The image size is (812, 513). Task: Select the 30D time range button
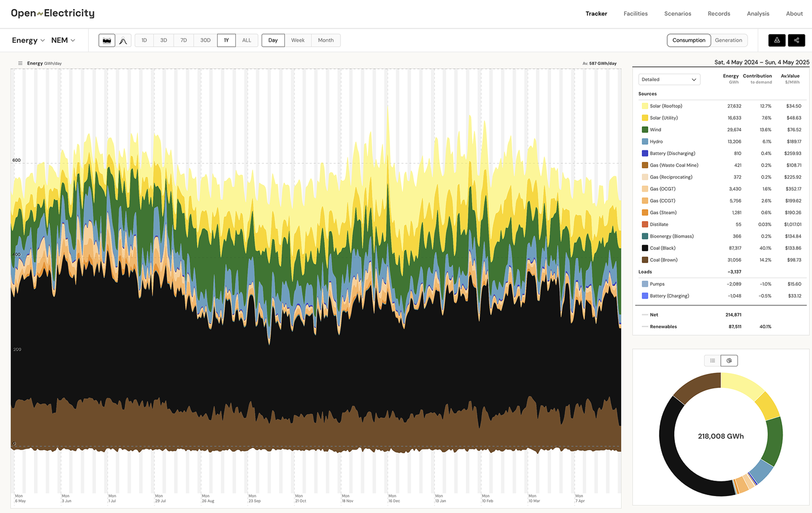[x=205, y=40]
